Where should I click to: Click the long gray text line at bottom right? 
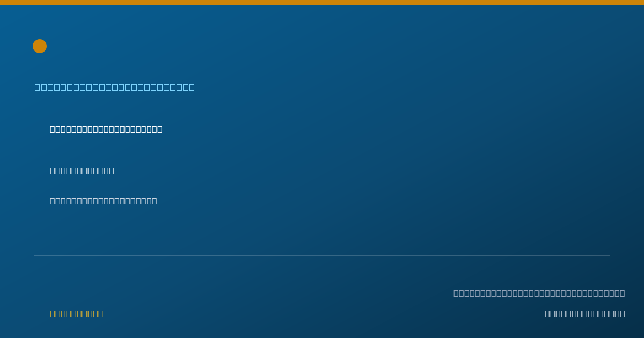(x=539, y=293)
